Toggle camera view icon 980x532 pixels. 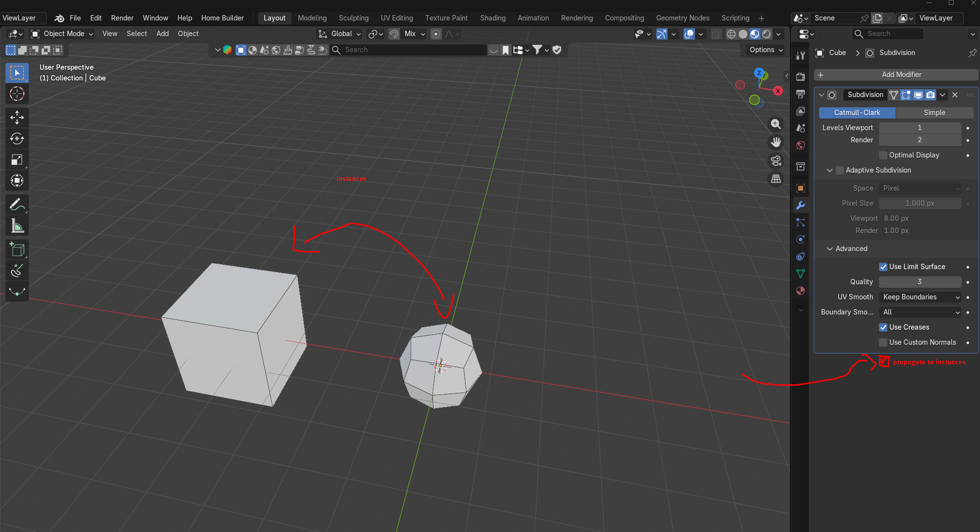point(776,160)
